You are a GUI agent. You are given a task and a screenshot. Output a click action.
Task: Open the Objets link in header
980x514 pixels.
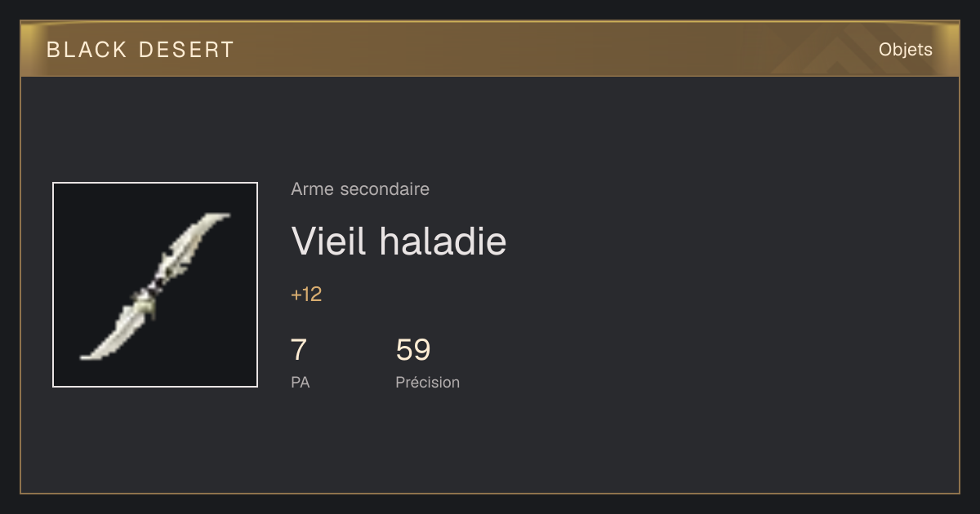pyautogui.click(x=905, y=50)
